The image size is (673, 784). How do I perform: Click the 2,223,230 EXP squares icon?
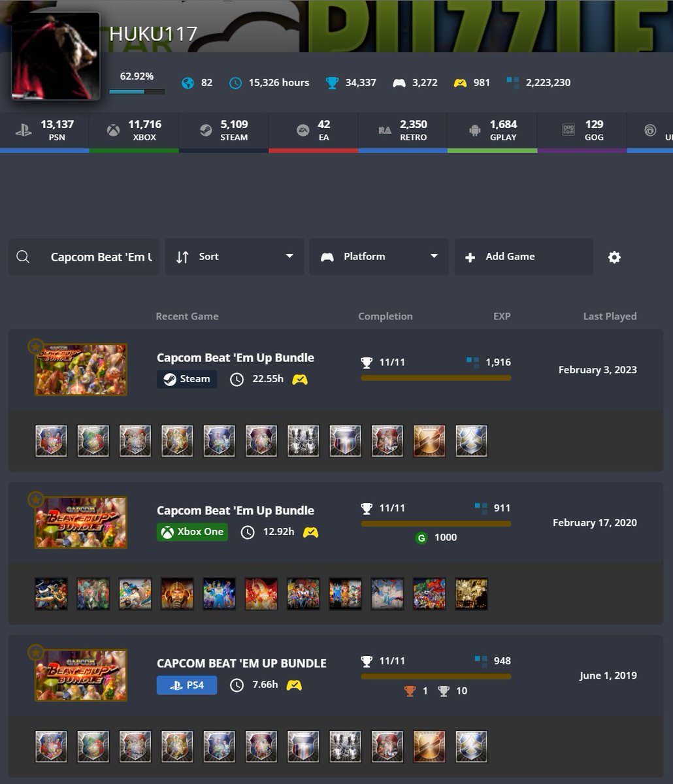(513, 82)
